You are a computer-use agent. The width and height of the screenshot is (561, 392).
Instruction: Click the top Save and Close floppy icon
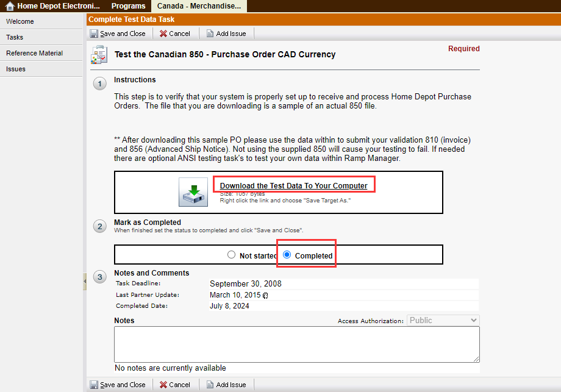pos(94,34)
